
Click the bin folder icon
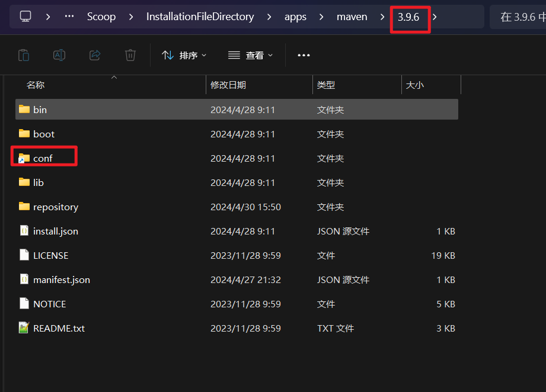point(24,109)
